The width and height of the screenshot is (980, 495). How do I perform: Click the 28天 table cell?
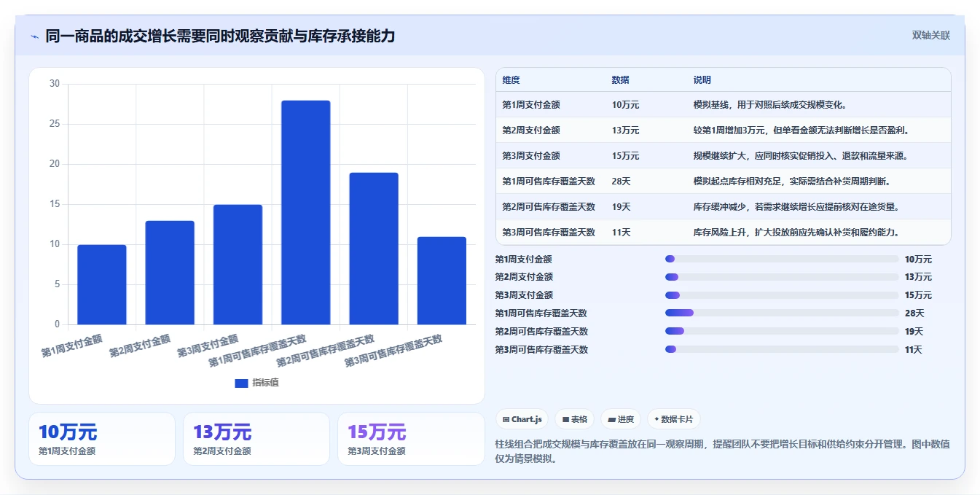pos(622,181)
